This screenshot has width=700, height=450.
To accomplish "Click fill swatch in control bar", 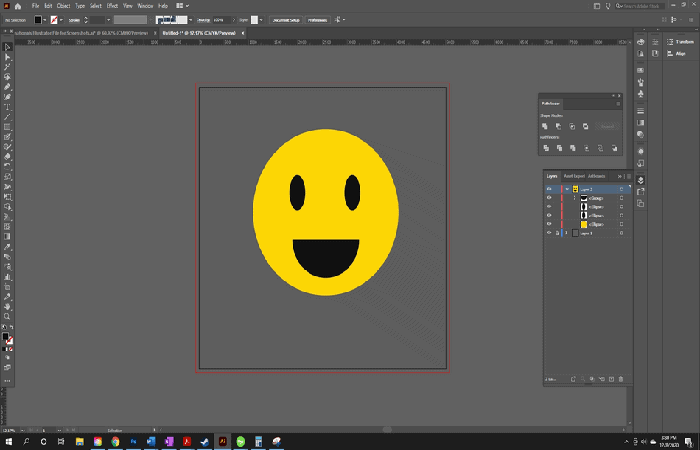I will (38, 20).
